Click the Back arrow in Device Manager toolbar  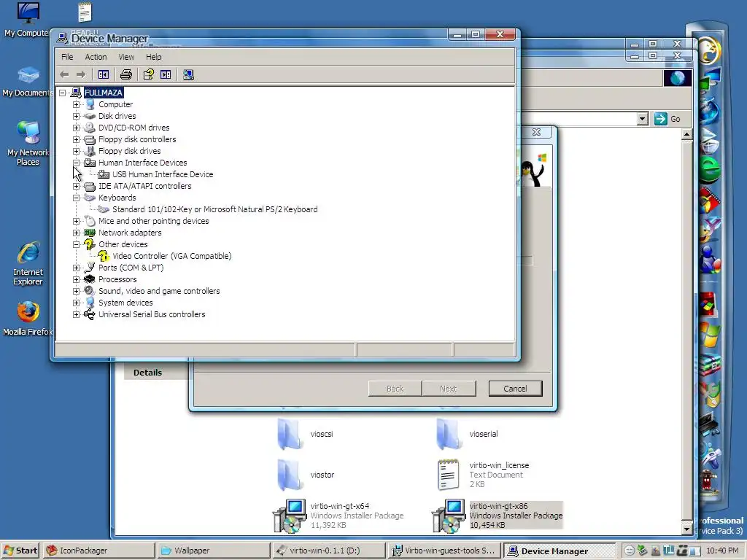tap(65, 75)
